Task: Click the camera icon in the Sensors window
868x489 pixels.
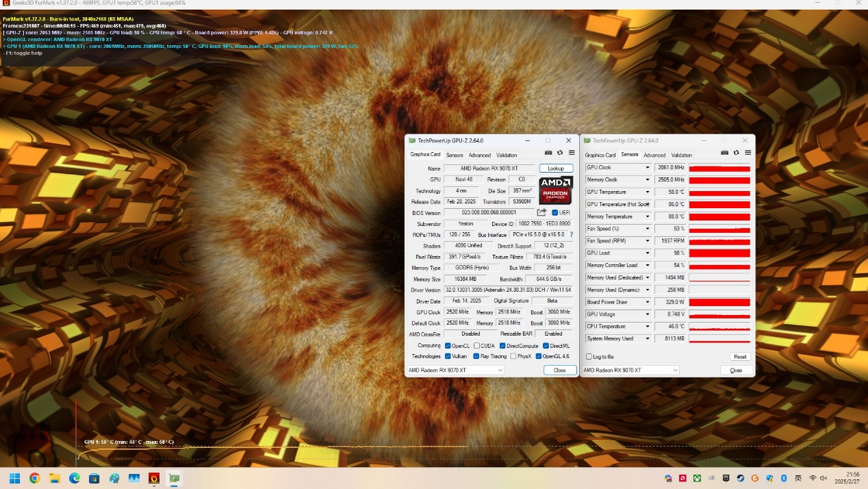Action: [x=725, y=153]
